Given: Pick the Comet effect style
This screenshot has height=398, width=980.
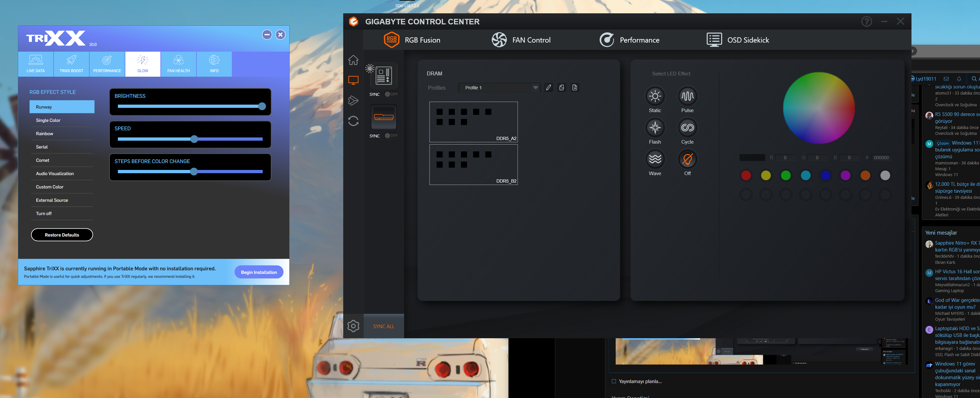Looking at the screenshot, I should [62, 160].
